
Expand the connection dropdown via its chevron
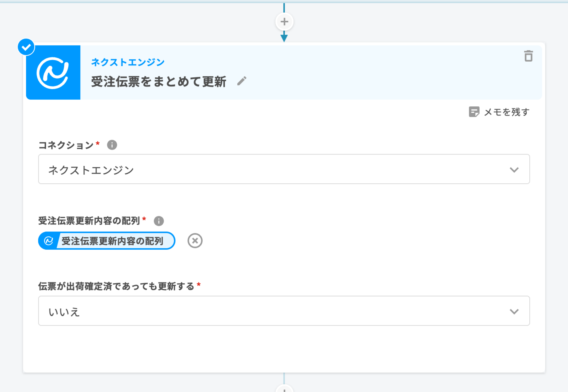(514, 170)
